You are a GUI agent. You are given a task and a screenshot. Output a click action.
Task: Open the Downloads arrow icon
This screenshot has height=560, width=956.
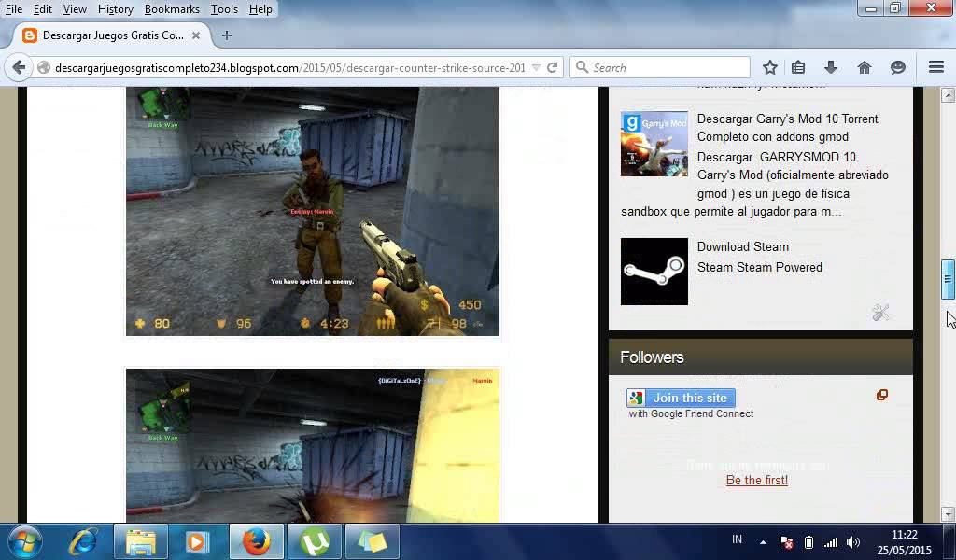coord(830,67)
